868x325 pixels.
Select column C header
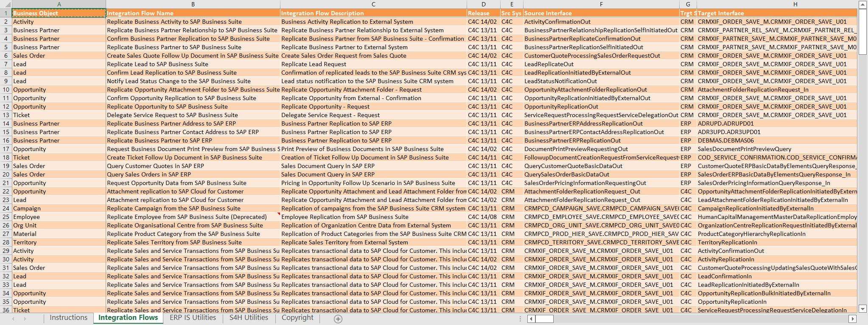[373, 4]
